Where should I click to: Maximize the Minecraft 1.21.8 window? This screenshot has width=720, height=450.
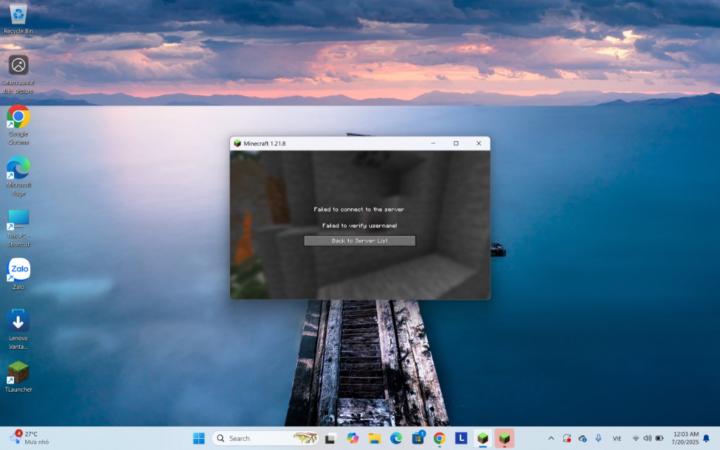tap(456, 143)
